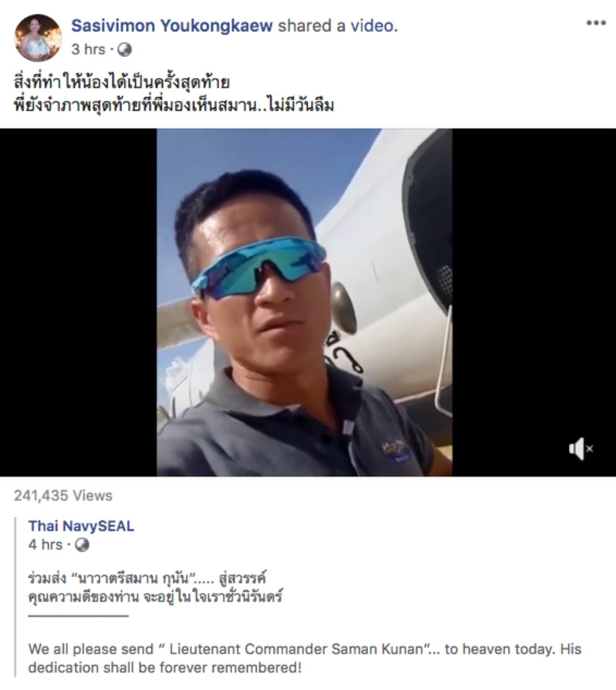Click Sasivimon Youkongkaew's profile picture

38,38
